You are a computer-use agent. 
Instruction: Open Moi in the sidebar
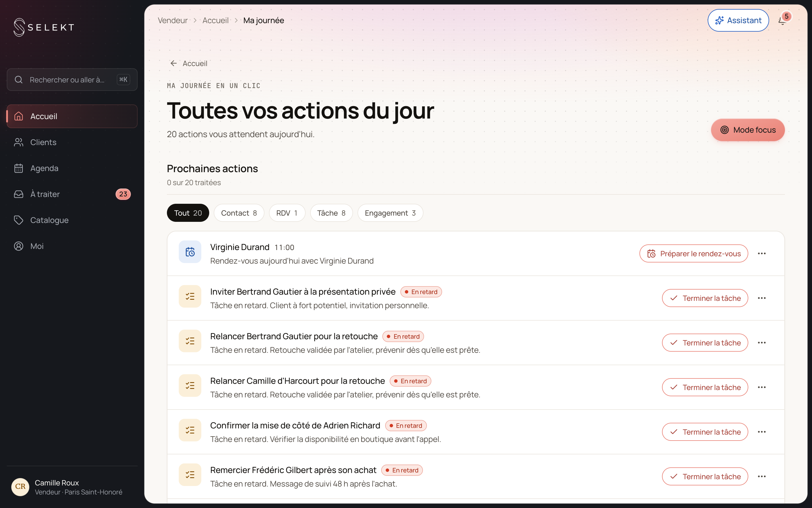pyautogui.click(x=72, y=246)
